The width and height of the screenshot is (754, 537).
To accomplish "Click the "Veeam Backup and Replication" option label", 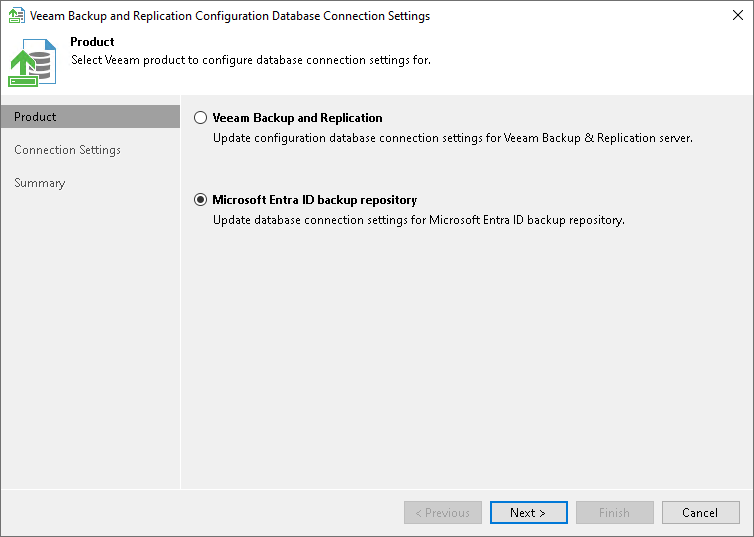I will tap(297, 118).
